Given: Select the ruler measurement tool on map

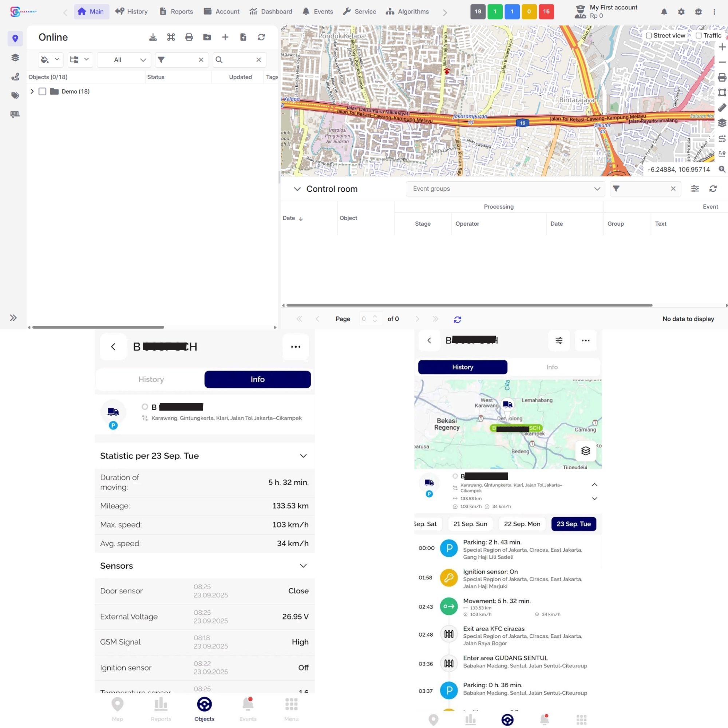Looking at the screenshot, I should [721, 108].
